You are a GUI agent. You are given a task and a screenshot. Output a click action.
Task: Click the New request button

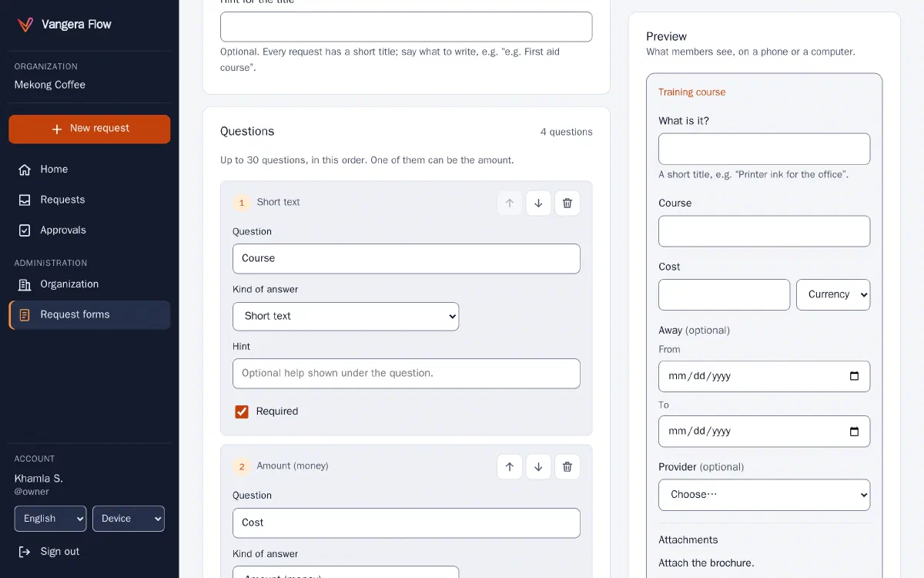click(x=89, y=129)
